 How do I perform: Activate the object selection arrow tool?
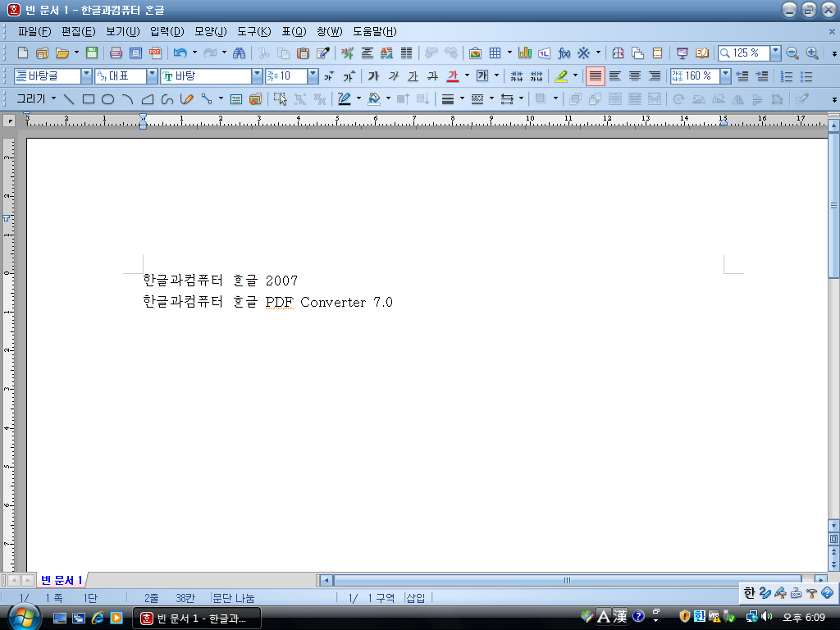[x=281, y=99]
